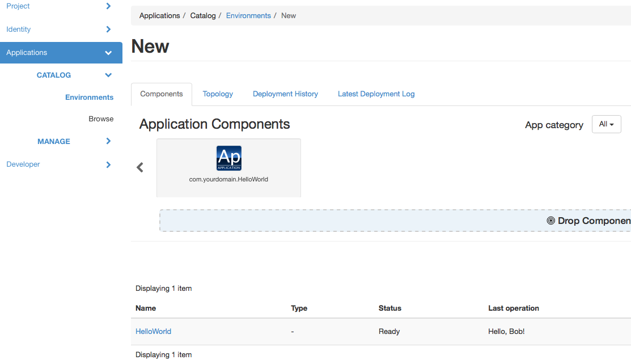Screen dimensions: 631x364
Task: Collapse the CATALOG submenu
Action: coord(108,75)
